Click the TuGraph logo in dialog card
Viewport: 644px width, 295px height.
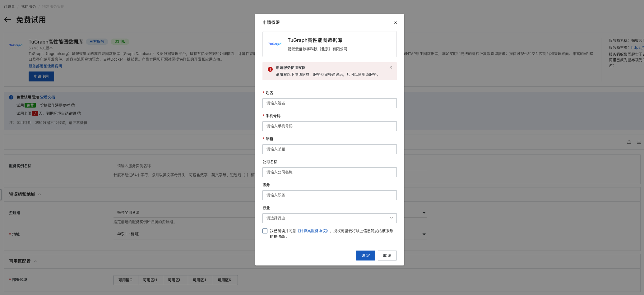275,44
